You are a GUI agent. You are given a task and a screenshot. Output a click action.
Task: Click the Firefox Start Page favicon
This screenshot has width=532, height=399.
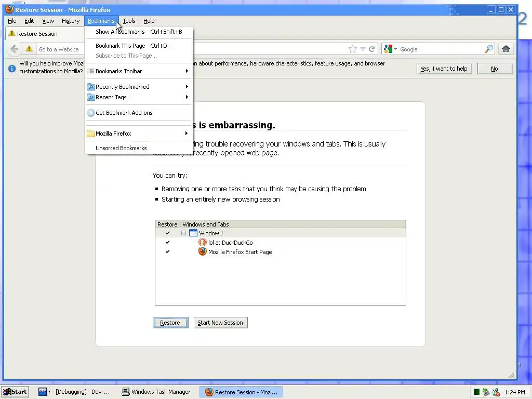pos(203,252)
